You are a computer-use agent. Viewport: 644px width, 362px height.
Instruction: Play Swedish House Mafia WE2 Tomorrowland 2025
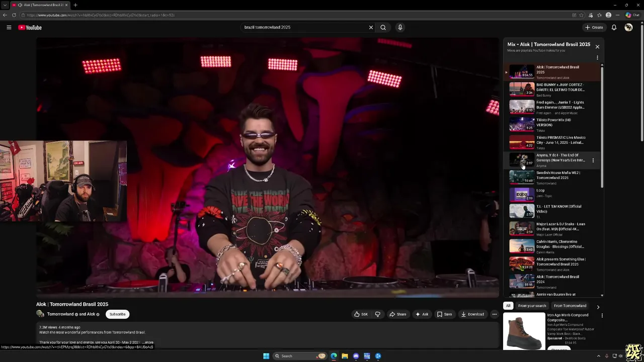pyautogui.click(x=552, y=177)
